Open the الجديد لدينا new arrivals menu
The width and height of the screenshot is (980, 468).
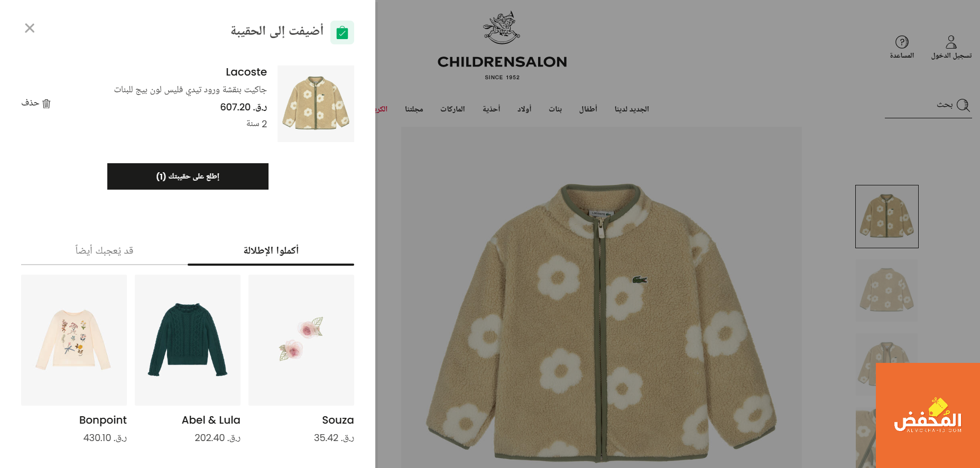[632, 109]
